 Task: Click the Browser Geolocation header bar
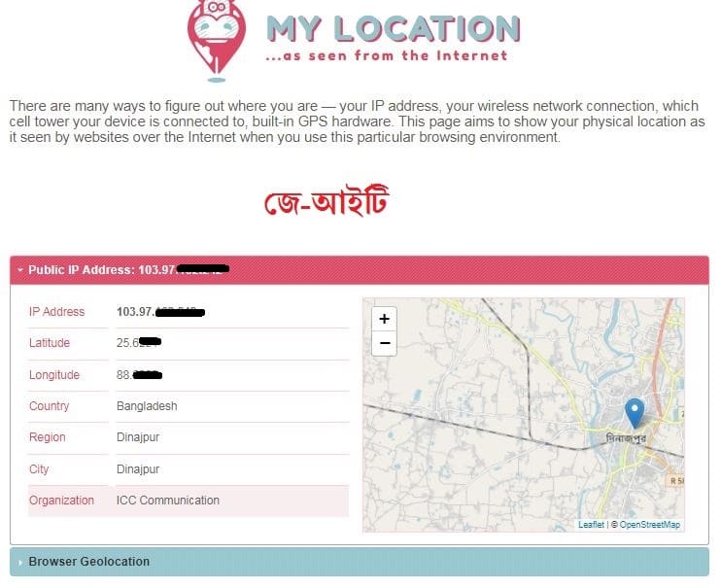360,562
